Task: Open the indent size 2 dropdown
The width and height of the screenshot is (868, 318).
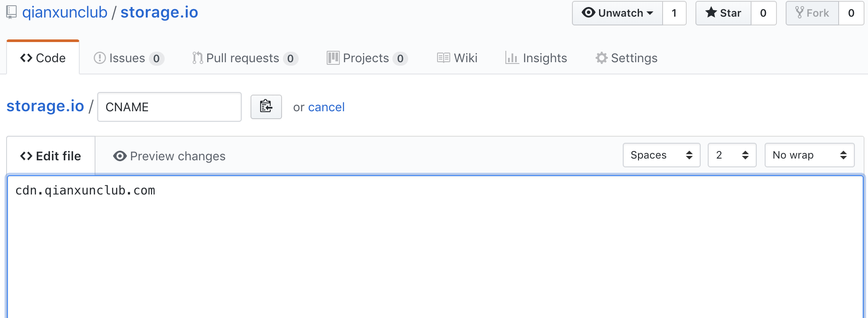Action: pos(732,155)
